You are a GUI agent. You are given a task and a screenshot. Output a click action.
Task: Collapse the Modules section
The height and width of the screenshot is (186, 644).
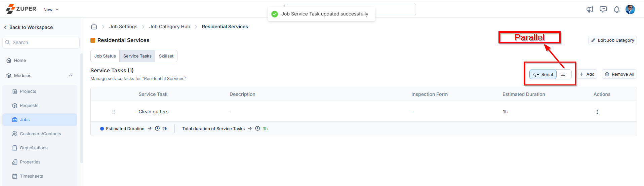pos(71,76)
